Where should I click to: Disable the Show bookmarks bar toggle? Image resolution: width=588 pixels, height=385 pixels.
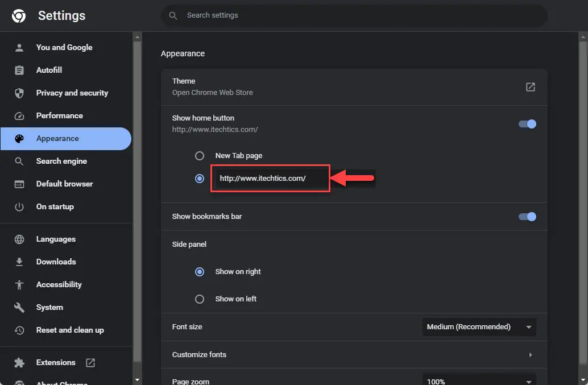(527, 217)
